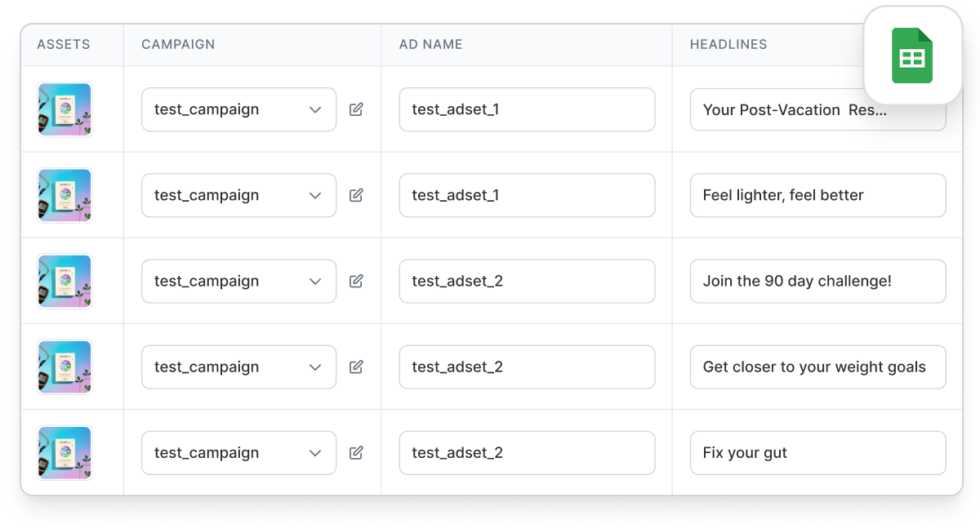This screenshot has height=529, width=980.
Task: Click the asset thumbnail in the third row
Action: (64, 281)
